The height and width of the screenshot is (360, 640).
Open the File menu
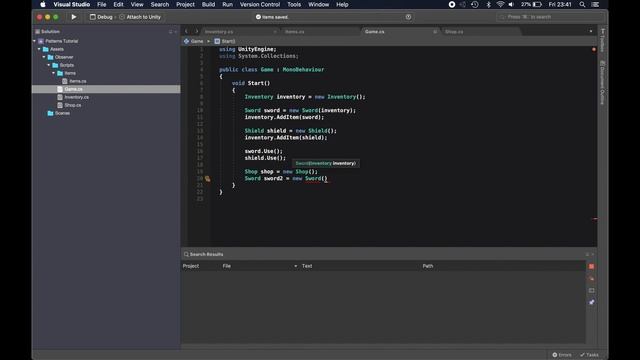102,4
